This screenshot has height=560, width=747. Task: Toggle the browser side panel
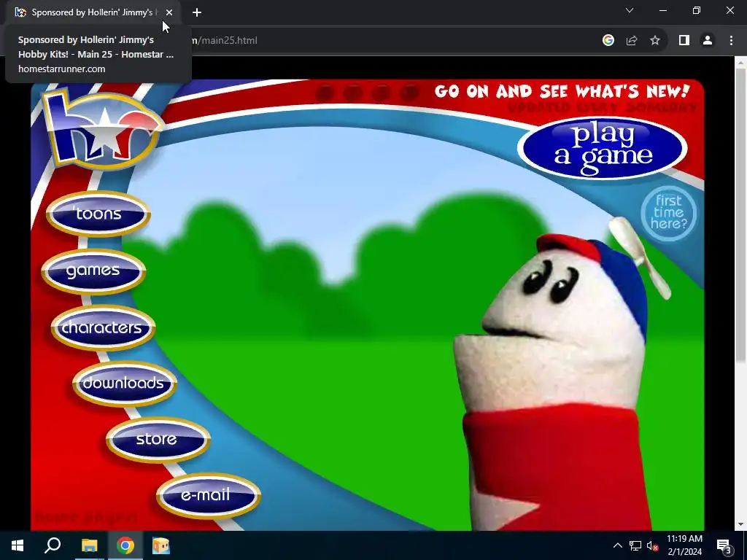click(684, 41)
